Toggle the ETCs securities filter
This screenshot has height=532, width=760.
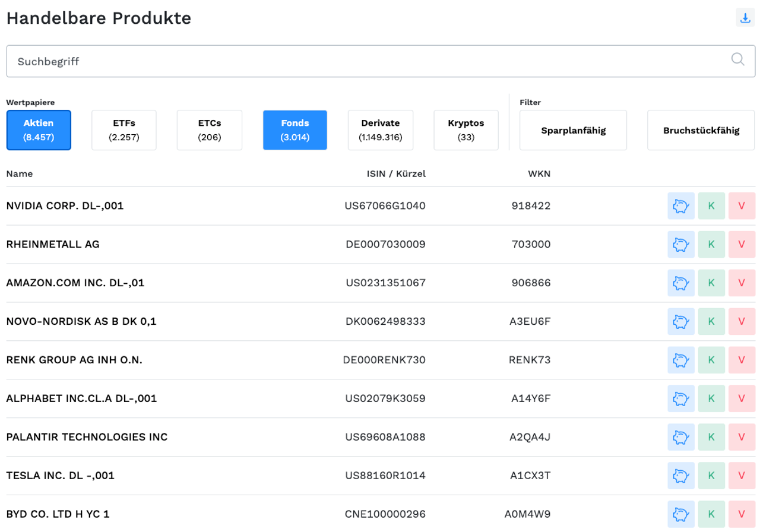tap(210, 130)
